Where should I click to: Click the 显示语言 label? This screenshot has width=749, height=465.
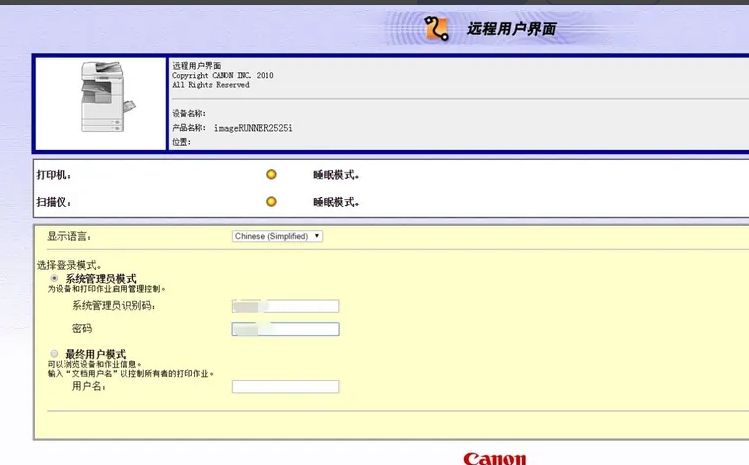coord(69,236)
